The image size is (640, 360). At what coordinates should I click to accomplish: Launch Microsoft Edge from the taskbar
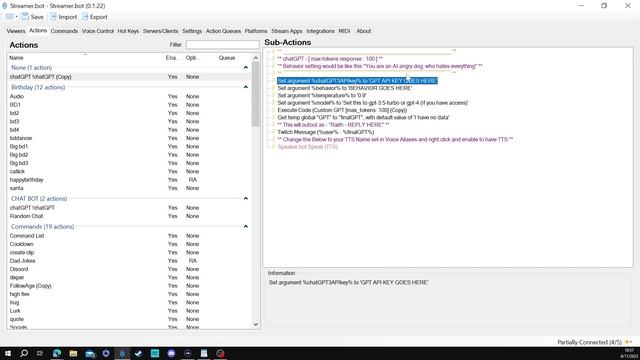[x=57, y=353]
